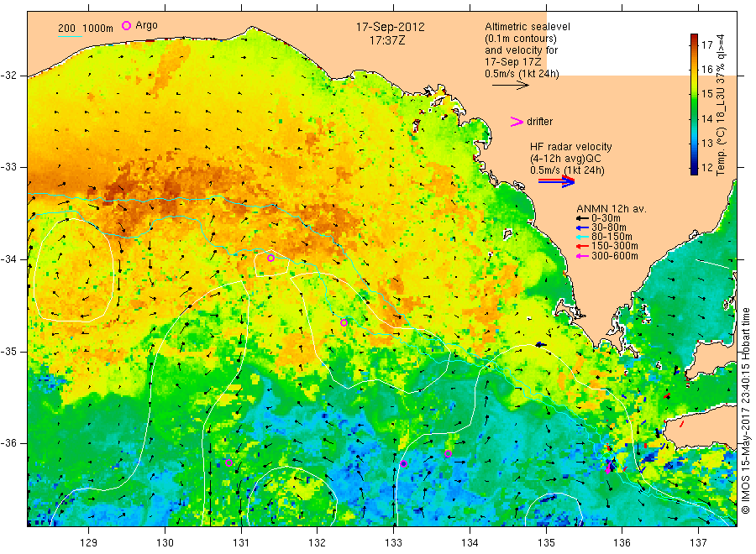This screenshot has width=756, height=554.
Task: Click the 'HF radar velocity' legend label
Action: (x=571, y=147)
